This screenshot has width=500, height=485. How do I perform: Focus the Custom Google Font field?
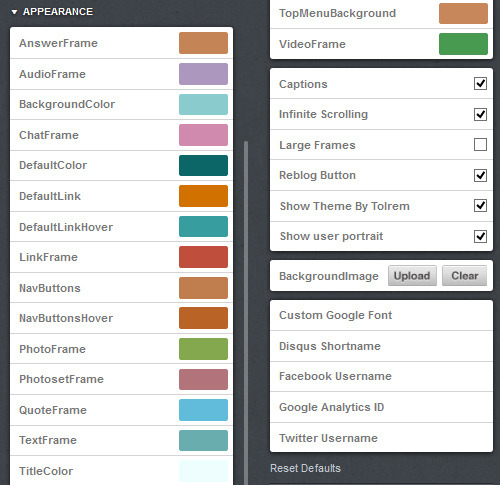(381, 315)
